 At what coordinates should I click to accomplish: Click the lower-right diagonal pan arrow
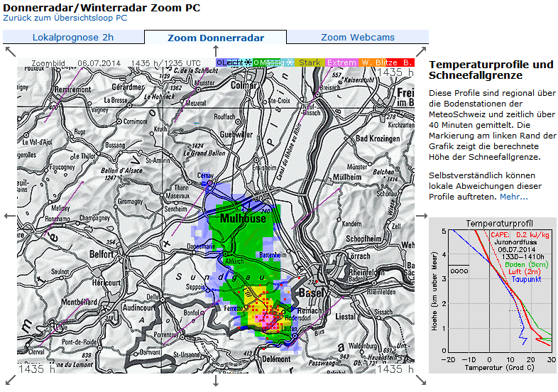pyautogui.click(x=421, y=380)
